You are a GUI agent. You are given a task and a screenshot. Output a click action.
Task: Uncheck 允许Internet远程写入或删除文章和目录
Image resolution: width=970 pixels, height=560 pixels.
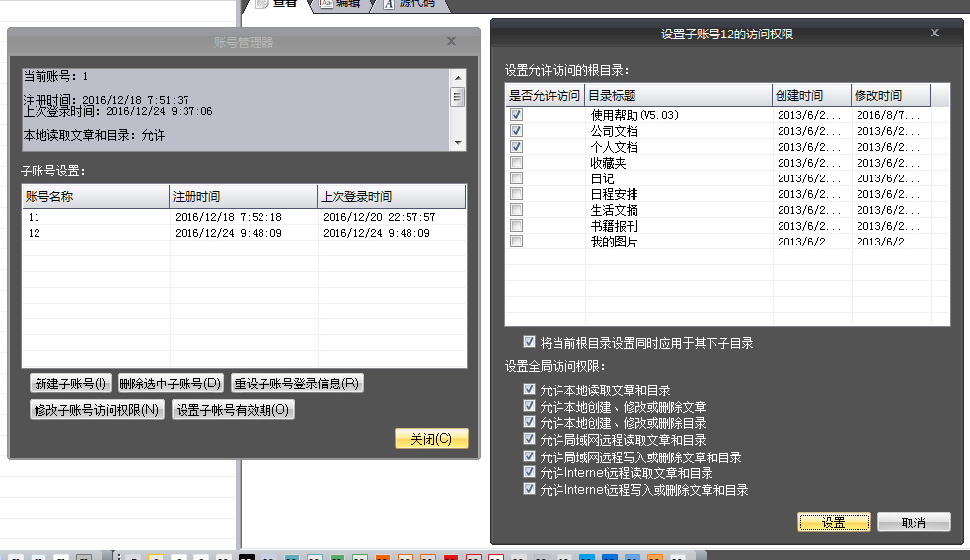(530, 489)
